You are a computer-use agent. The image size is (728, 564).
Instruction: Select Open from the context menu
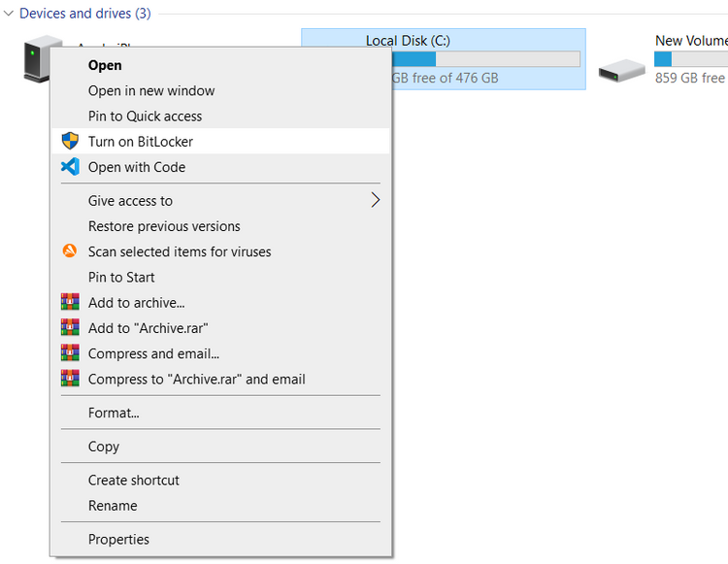click(x=105, y=65)
